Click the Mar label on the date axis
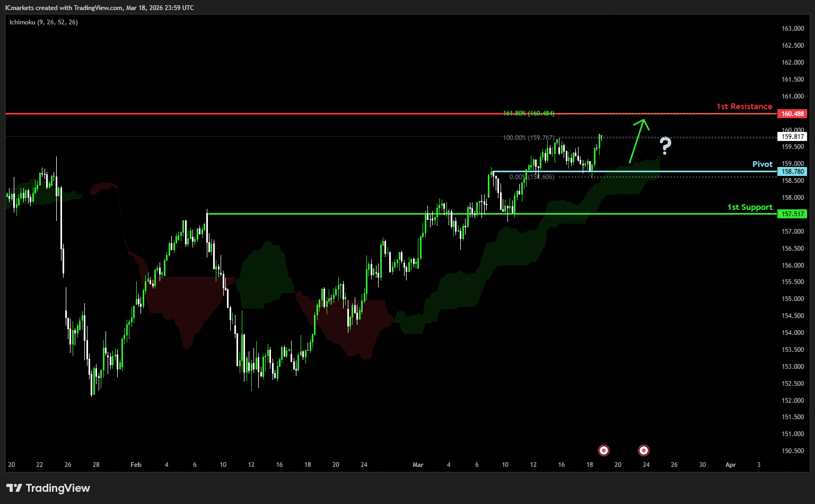This screenshot has height=504, width=815. pos(418,465)
